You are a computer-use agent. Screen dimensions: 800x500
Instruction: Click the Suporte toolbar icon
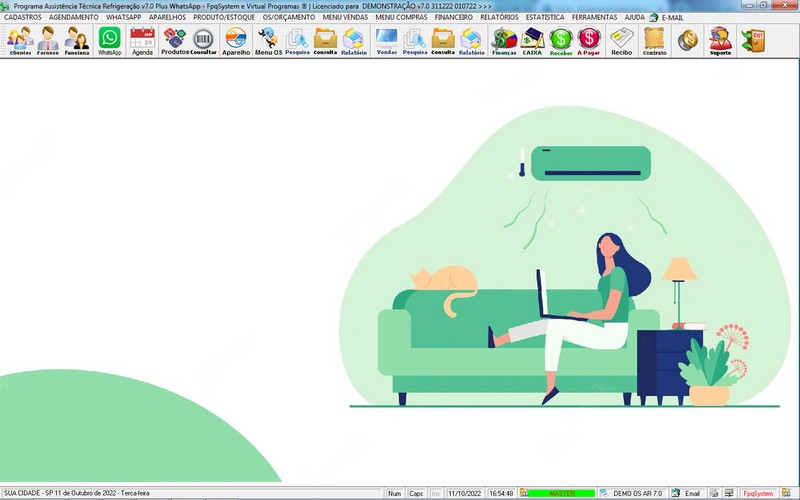click(720, 40)
